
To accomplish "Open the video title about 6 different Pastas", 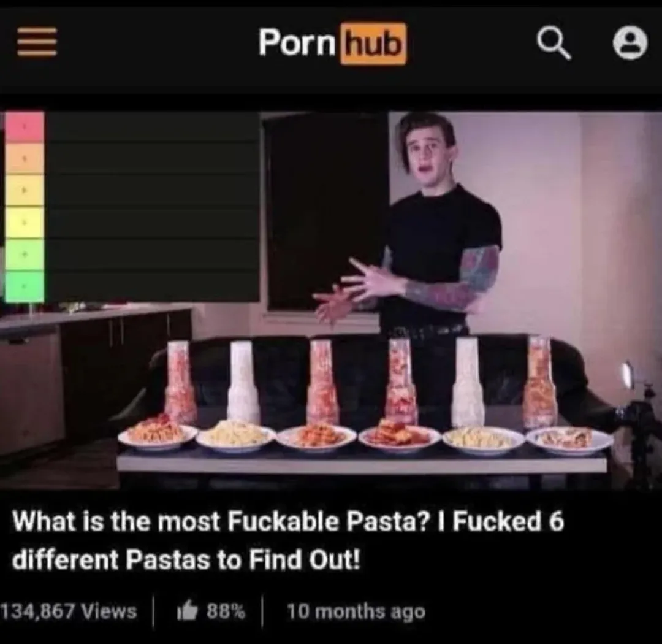I will 288,540.
